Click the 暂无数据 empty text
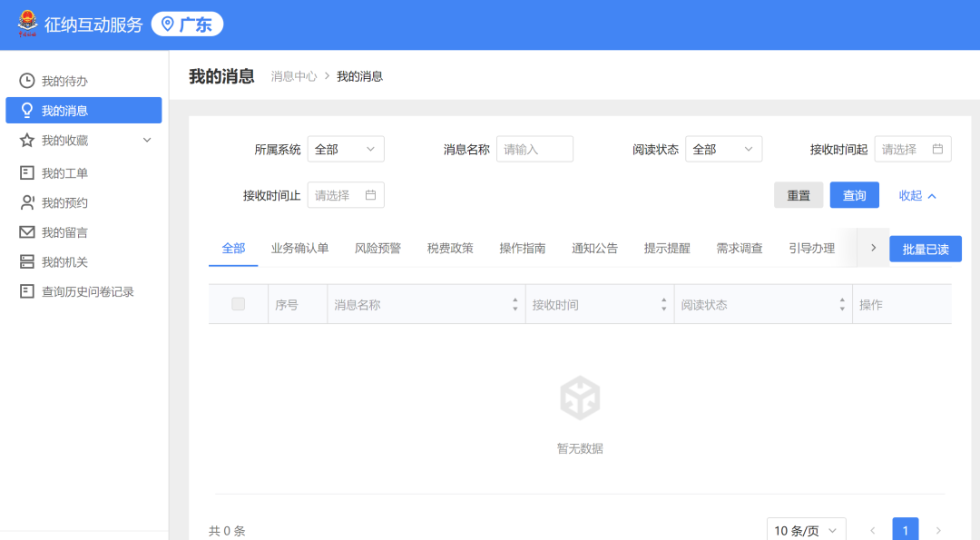Image resolution: width=980 pixels, height=540 pixels. pyautogui.click(x=580, y=448)
